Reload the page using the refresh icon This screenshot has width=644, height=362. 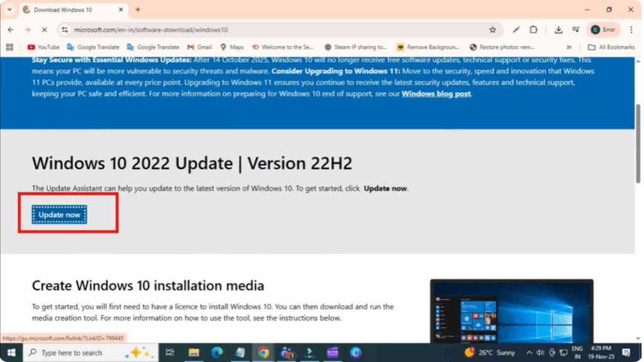pyautogui.click(x=44, y=30)
